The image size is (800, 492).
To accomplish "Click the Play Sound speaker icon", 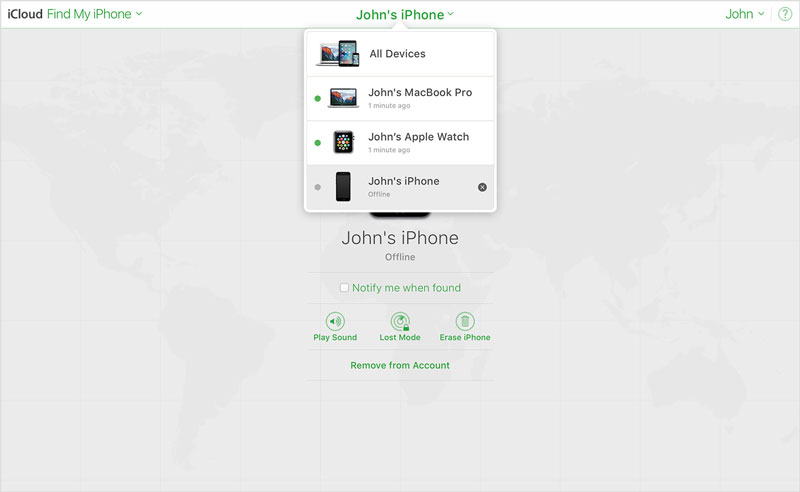I will click(335, 321).
